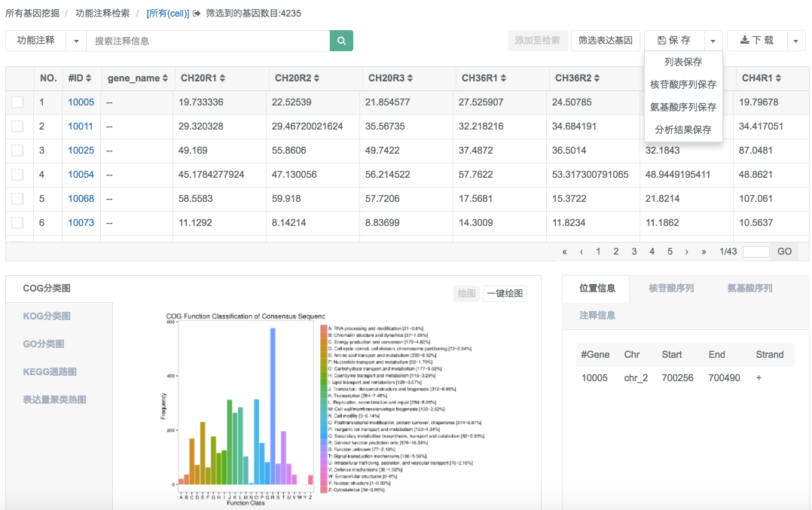Collapse the 保存 dropdown caret

pos(713,41)
